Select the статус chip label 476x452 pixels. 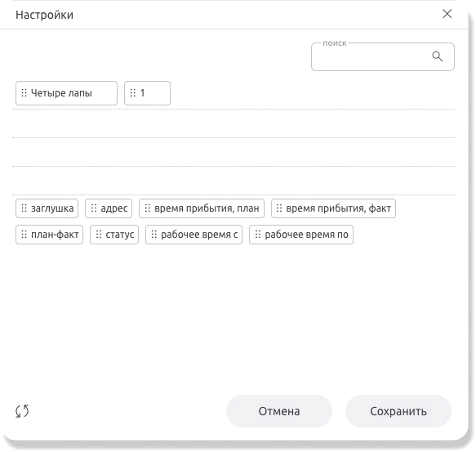click(120, 235)
